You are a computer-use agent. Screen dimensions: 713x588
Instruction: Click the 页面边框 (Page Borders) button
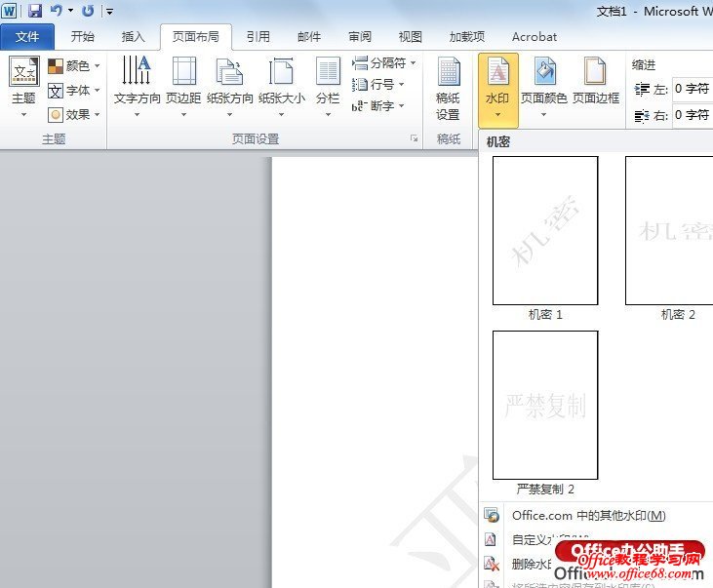[x=596, y=82]
